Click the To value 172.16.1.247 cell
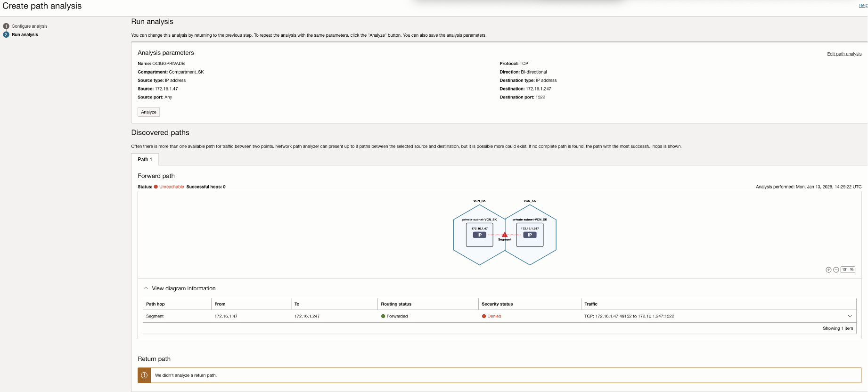This screenshot has height=392, width=868. (307, 317)
